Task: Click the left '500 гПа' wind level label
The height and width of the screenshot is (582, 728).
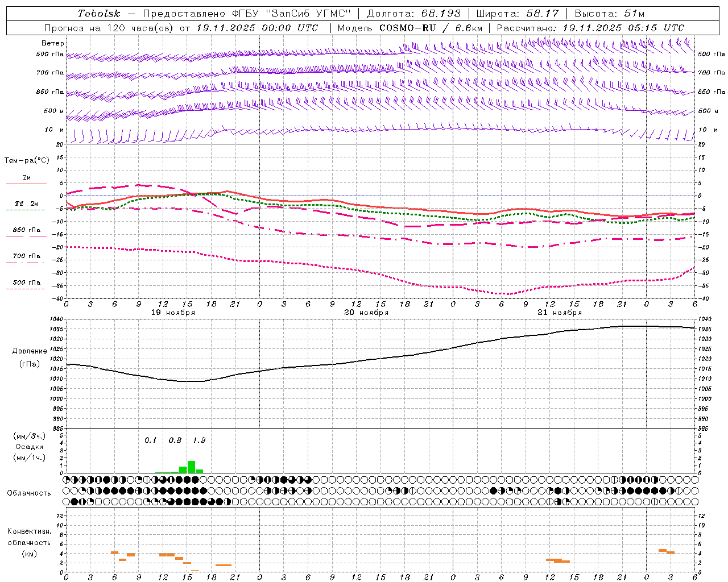Action: (x=50, y=55)
